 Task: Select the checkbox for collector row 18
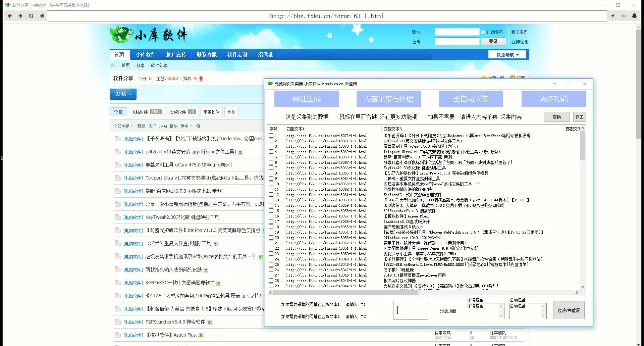(x=271, y=227)
